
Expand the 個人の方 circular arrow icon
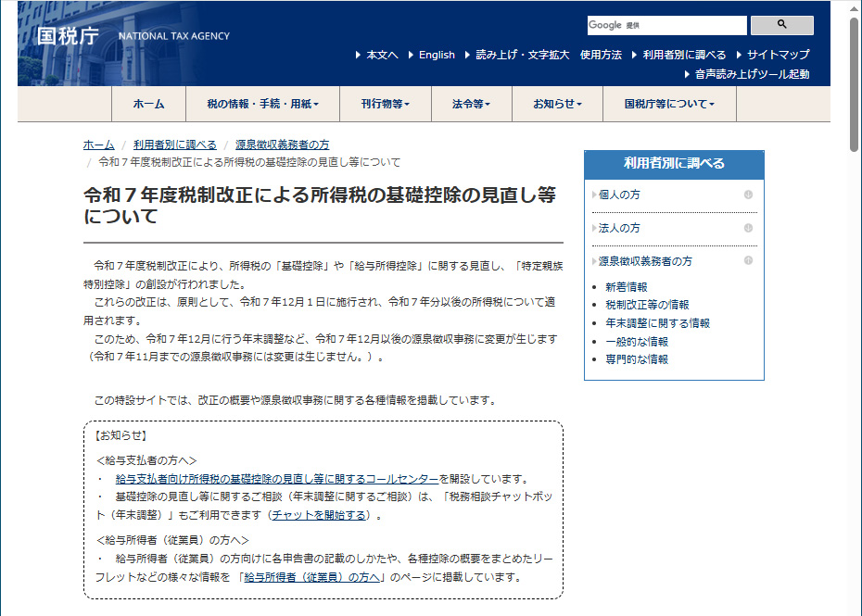coord(747,195)
